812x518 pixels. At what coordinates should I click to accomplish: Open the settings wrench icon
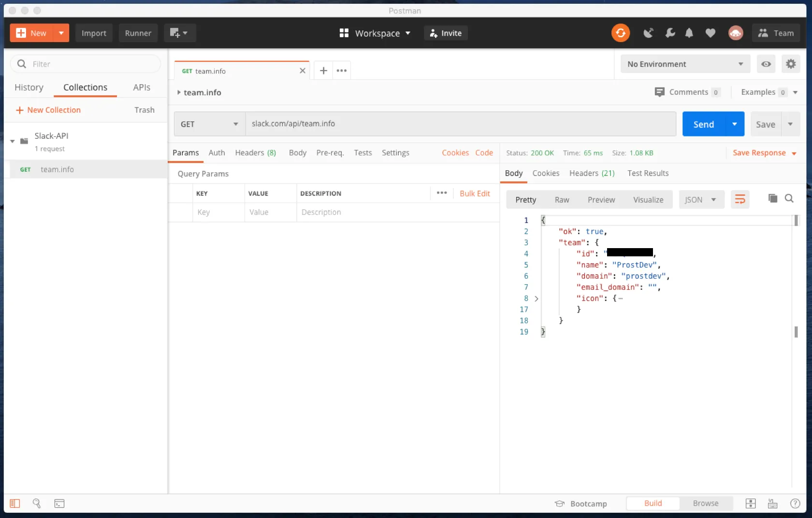pyautogui.click(x=669, y=33)
